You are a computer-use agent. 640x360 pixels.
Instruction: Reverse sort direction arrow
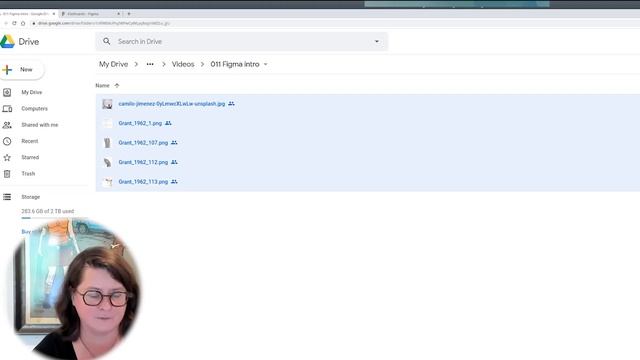pos(117,85)
